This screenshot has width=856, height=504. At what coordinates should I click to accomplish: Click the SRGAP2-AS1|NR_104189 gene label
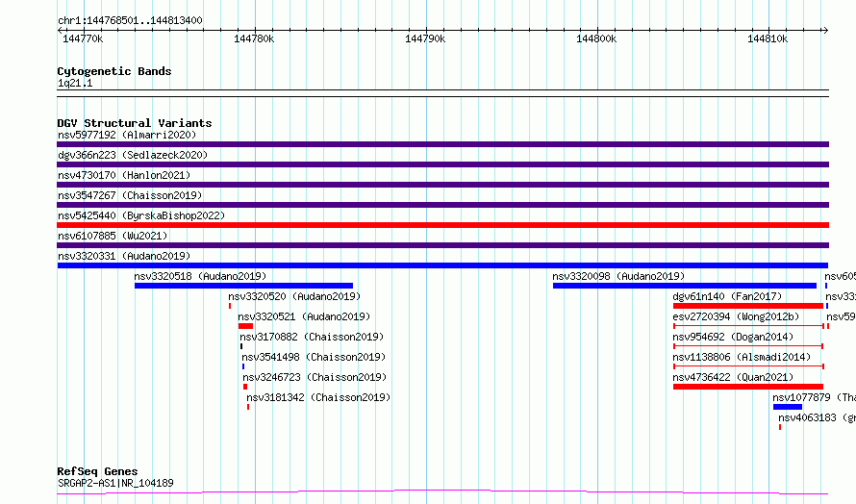coord(115,483)
